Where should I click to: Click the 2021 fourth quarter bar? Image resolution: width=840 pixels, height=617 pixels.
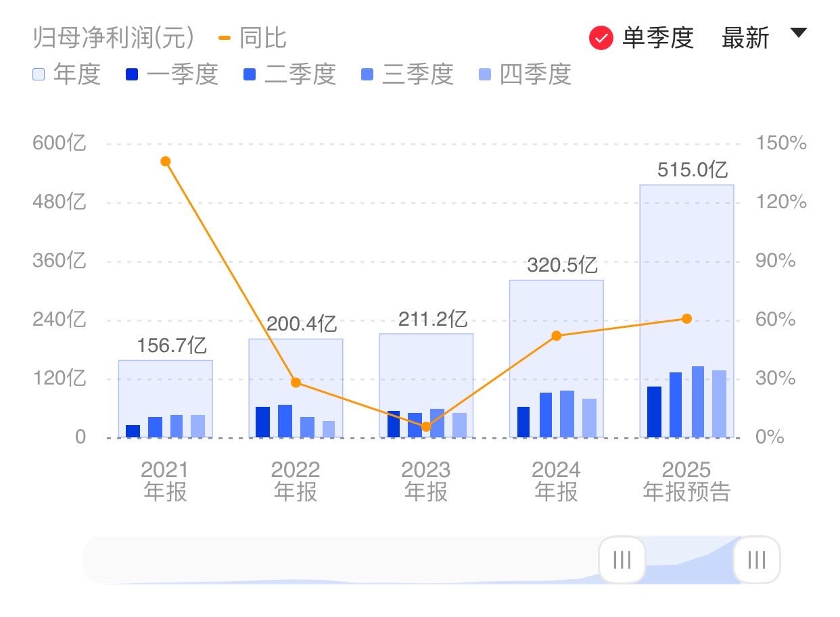pyautogui.click(x=197, y=426)
